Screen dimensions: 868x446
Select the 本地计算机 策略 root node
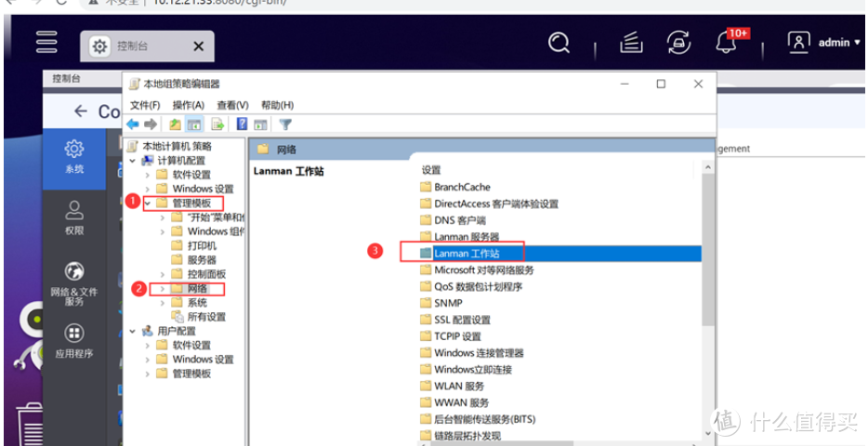click(x=169, y=146)
